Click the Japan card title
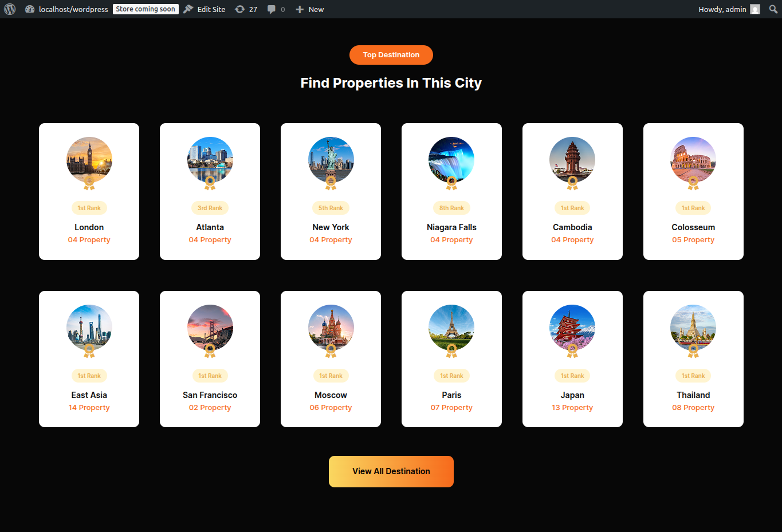Image resolution: width=782 pixels, height=532 pixels. click(572, 395)
